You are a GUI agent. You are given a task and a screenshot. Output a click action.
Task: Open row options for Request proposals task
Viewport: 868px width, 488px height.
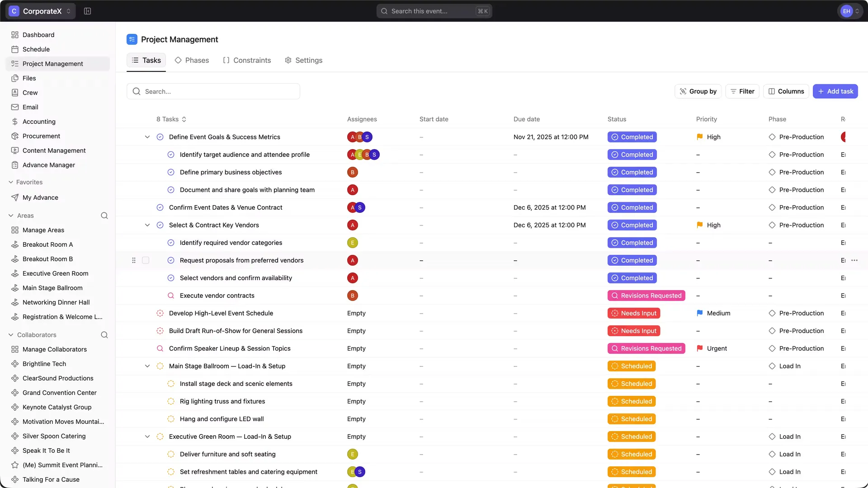tap(854, 260)
